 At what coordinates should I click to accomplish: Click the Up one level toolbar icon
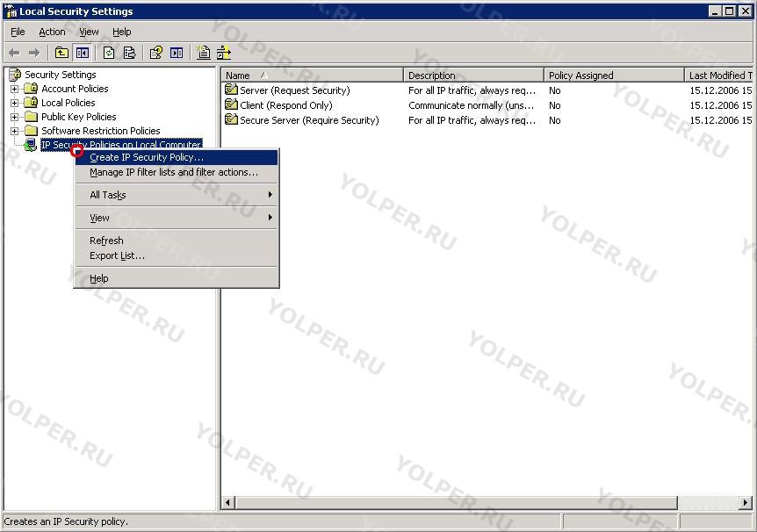[x=61, y=53]
